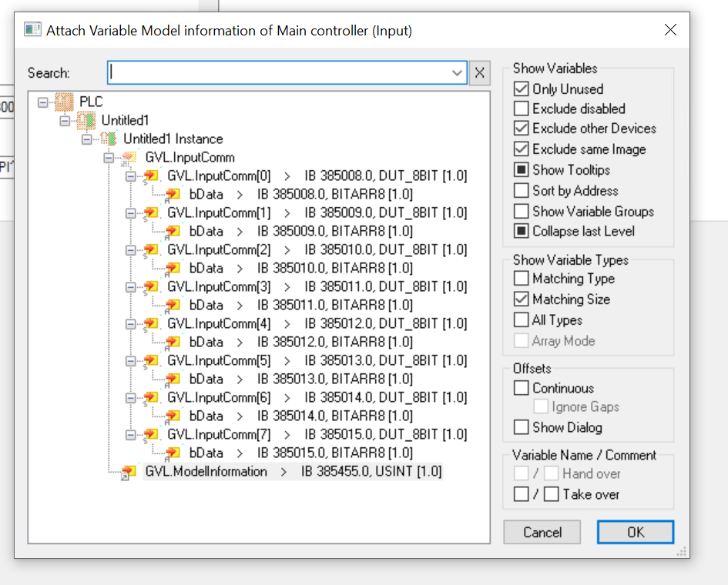Viewport: 728px width, 585px height.
Task: Click the GVL.InputComm[2] input variable icon
Action: click(x=150, y=250)
